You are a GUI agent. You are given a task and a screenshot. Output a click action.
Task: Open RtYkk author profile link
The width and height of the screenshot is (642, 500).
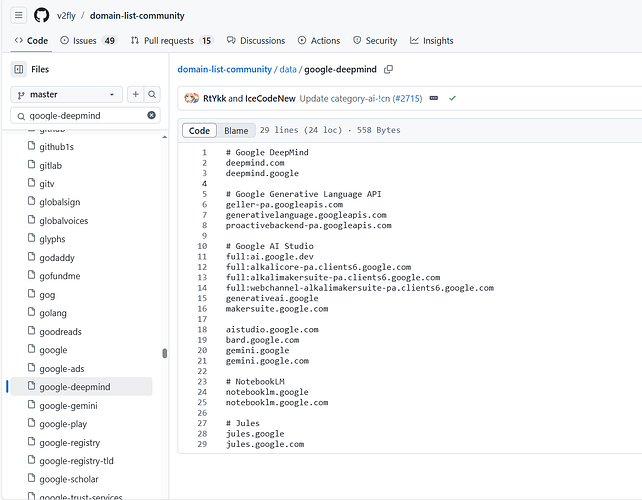tap(214, 98)
